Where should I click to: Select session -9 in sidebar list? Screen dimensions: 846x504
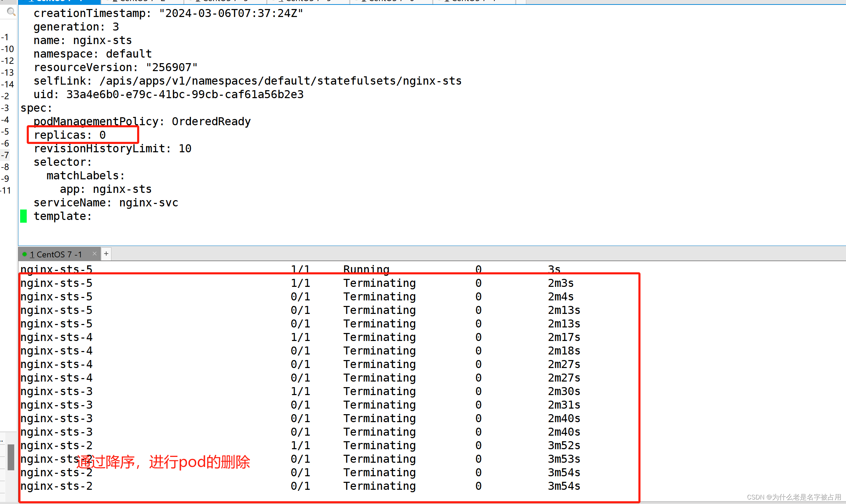pos(6,179)
